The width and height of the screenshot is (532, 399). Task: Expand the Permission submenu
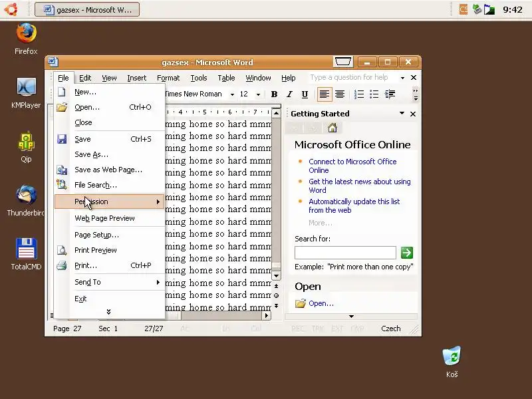click(109, 201)
